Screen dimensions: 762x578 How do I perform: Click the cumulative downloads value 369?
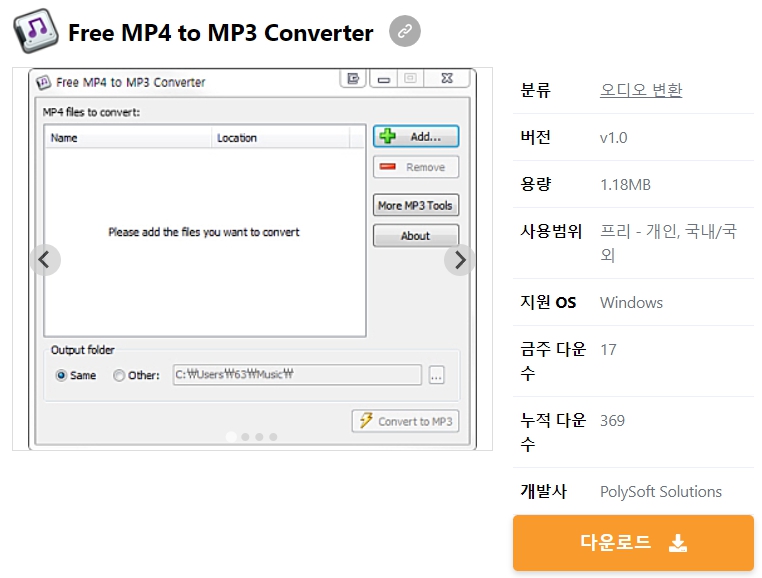tap(612, 421)
